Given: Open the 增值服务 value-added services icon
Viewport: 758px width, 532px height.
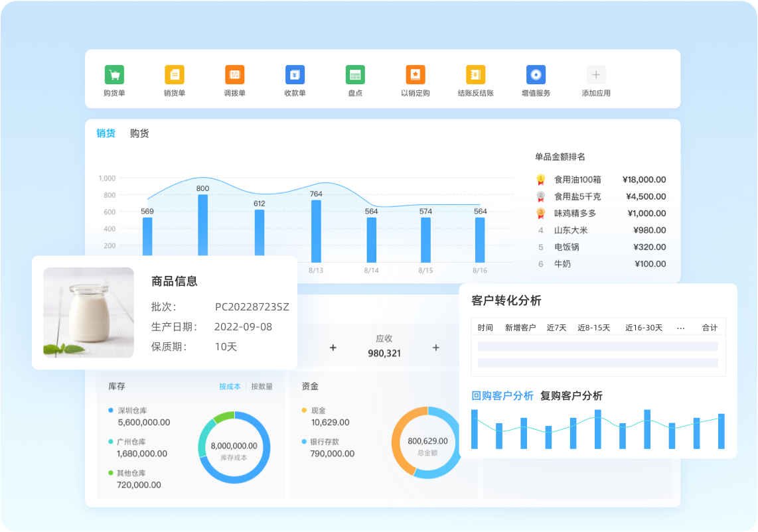Looking at the screenshot, I should 536,75.
